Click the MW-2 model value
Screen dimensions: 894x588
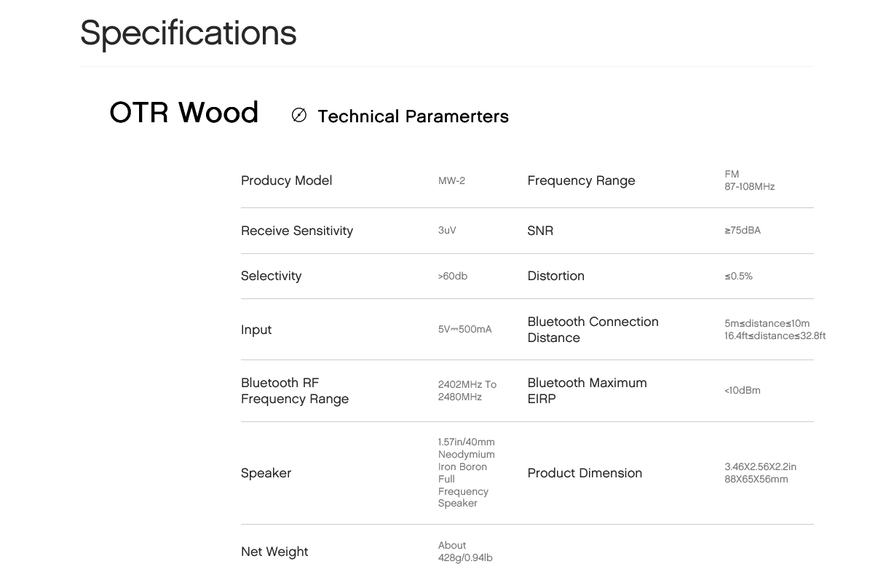pos(451,180)
